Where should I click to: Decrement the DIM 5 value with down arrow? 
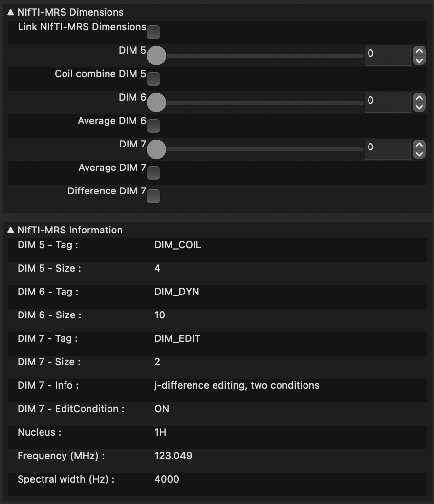point(419,61)
